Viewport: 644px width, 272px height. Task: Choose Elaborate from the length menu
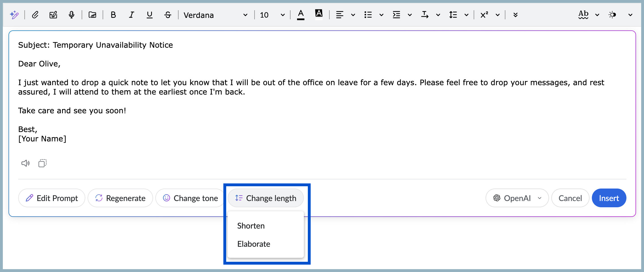click(253, 244)
